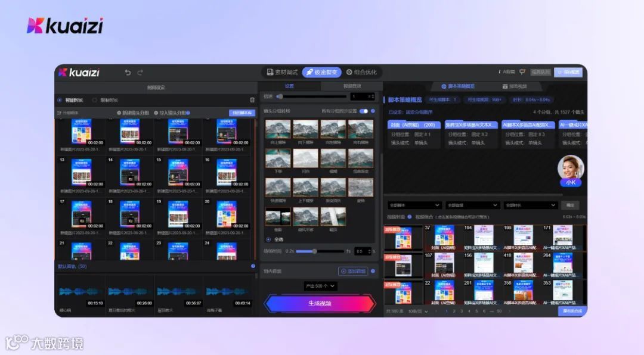Click the group sort icon
The height and width of the screenshot is (355, 644).
click(x=60, y=113)
